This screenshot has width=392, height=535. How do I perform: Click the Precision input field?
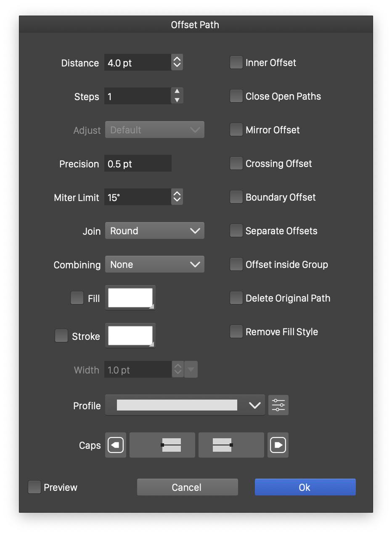pos(138,164)
